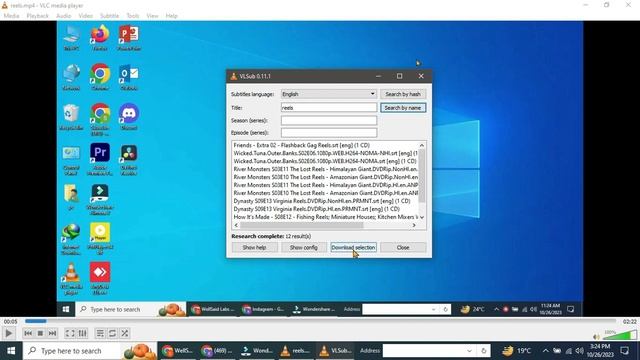This screenshot has height=360, width=640.
Task: Play the video with the Play button
Action: tap(8, 333)
